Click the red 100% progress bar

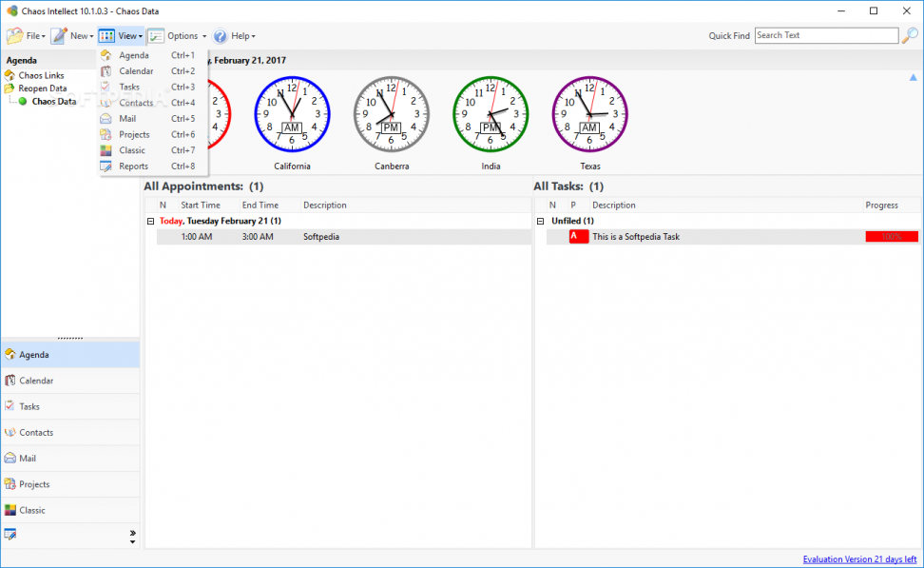coord(891,236)
